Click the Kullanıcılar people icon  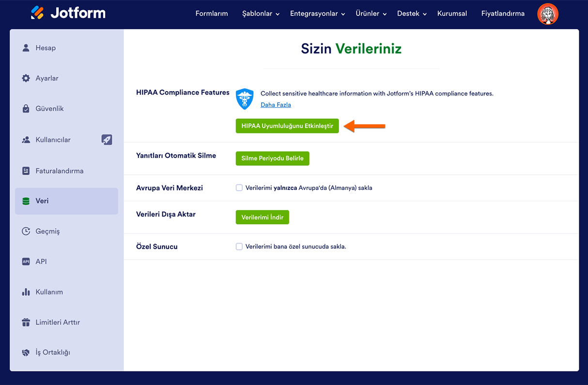click(x=26, y=140)
